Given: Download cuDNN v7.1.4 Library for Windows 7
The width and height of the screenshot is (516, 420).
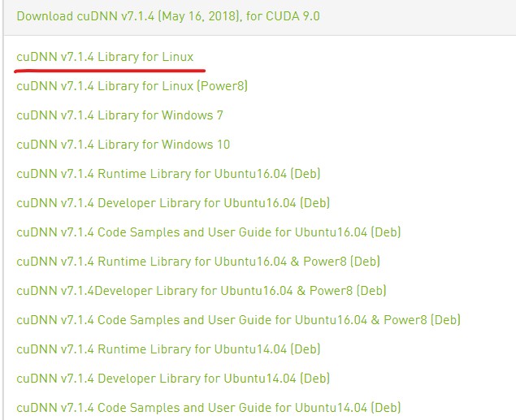Looking at the screenshot, I should [119, 115].
